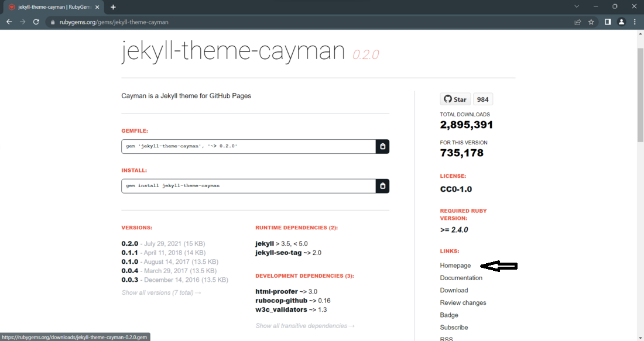
Task: Toggle the browser side panel
Action: (x=608, y=22)
